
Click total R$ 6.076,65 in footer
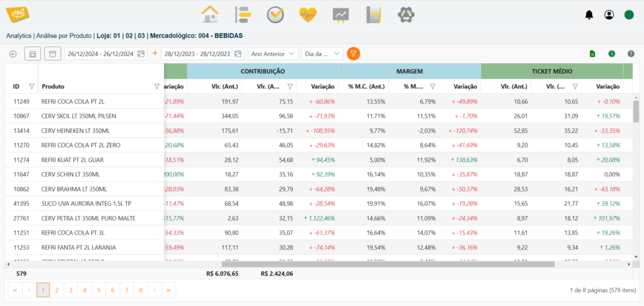[222, 273]
